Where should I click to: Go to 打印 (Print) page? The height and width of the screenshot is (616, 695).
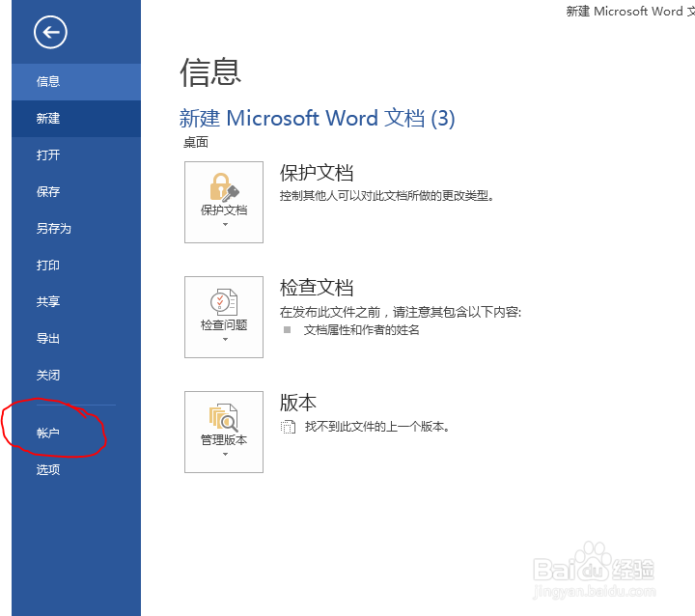[76, 266]
